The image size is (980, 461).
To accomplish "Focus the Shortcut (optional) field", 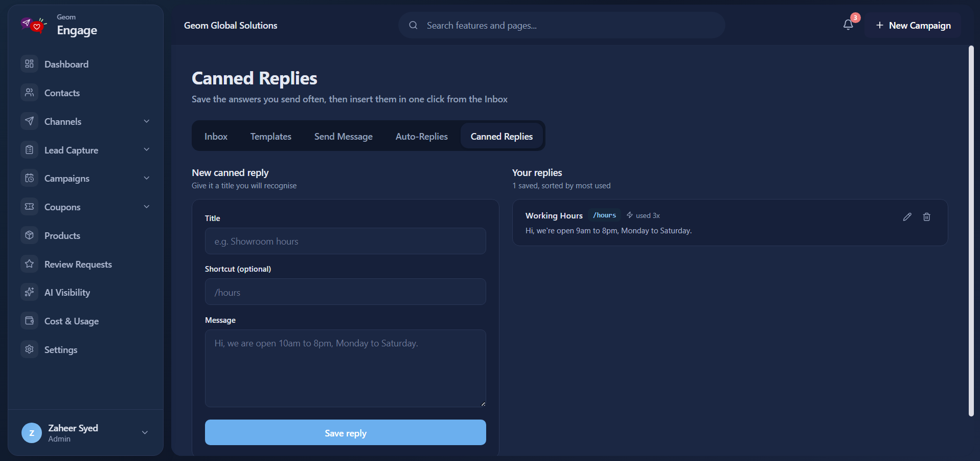I will pyautogui.click(x=346, y=292).
